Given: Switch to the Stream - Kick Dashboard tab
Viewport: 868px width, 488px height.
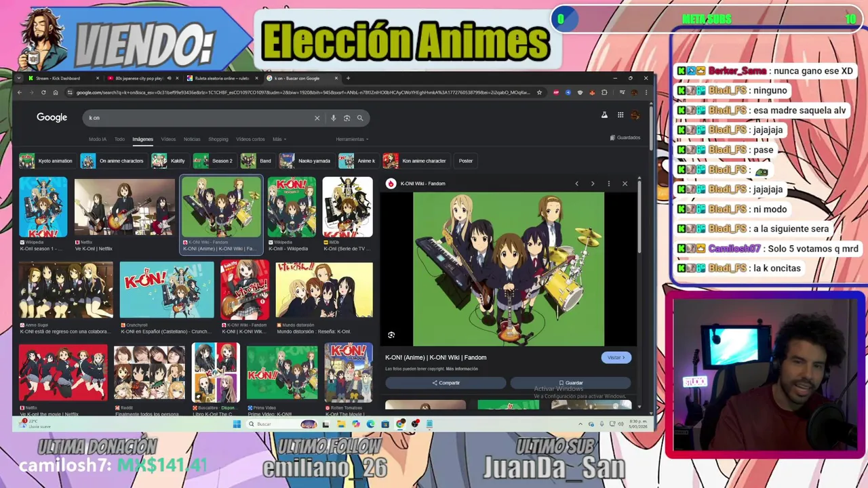Looking at the screenshot, I should [62, 78].
